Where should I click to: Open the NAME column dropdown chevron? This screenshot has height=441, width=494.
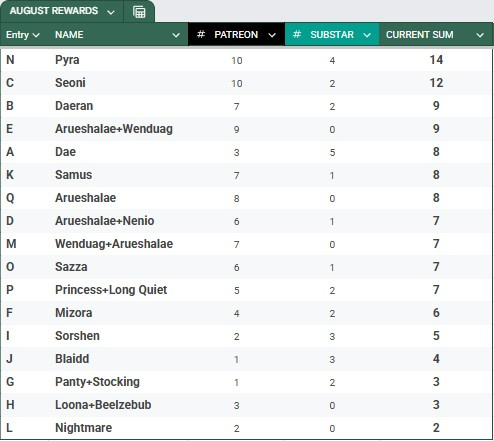[176, 35]
